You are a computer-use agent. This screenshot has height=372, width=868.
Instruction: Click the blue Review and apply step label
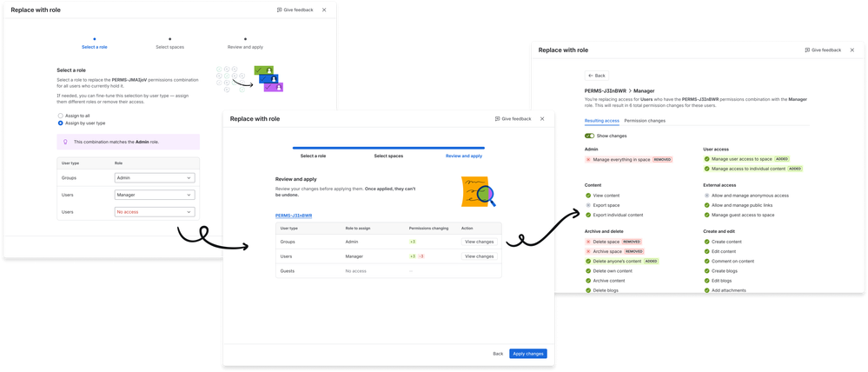(464, 156)
